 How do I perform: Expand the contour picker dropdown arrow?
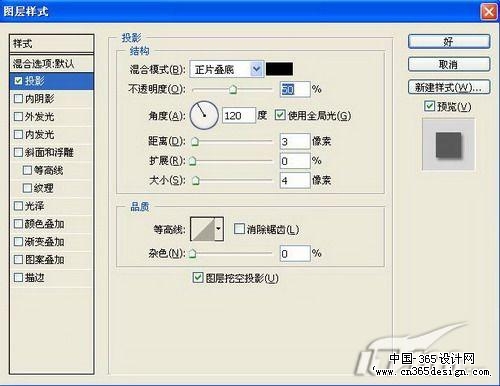click(x=219, y=229)
